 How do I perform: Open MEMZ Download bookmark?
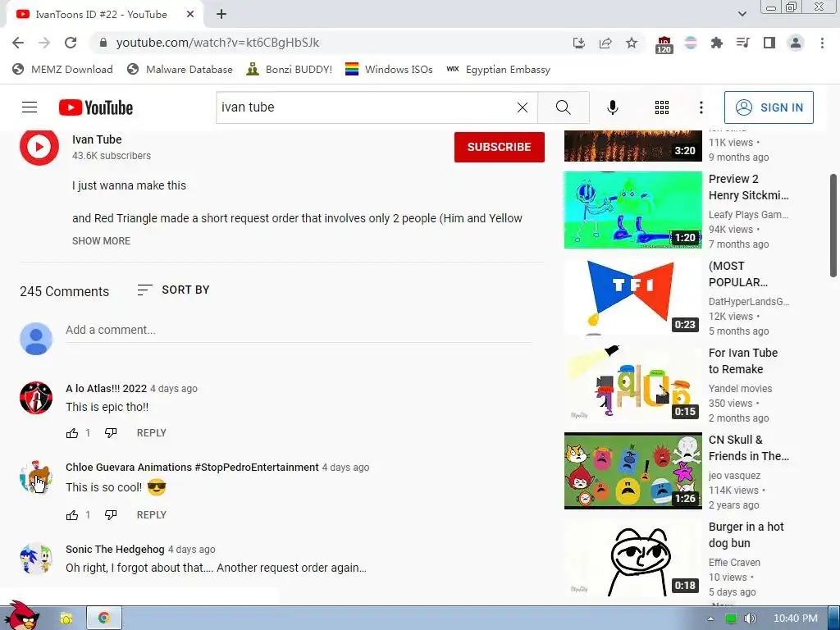pos(62,70)
